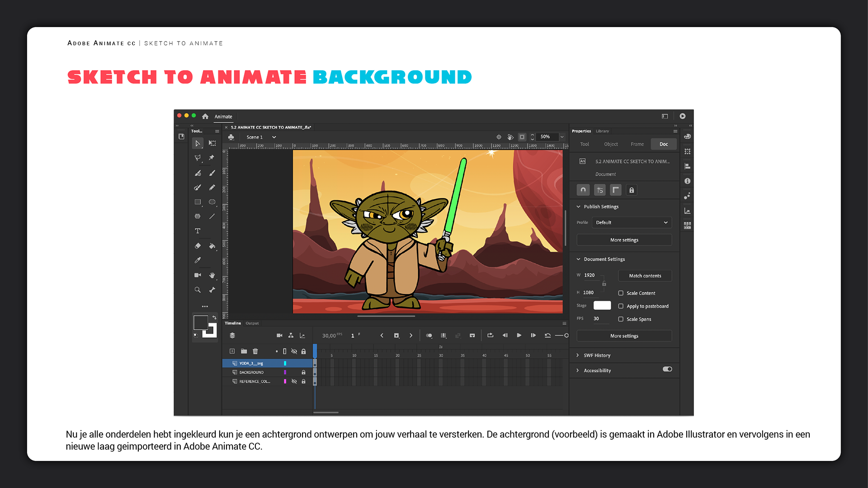Select the Hand tool

[212, 275]
